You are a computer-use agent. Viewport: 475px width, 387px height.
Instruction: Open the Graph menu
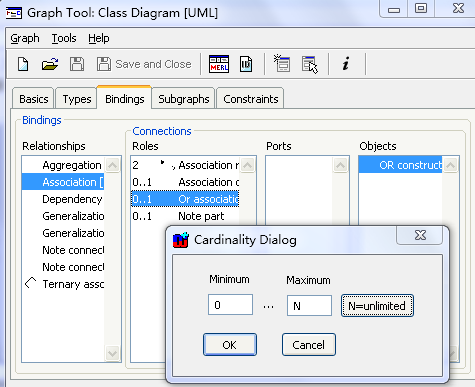point(25,38)
